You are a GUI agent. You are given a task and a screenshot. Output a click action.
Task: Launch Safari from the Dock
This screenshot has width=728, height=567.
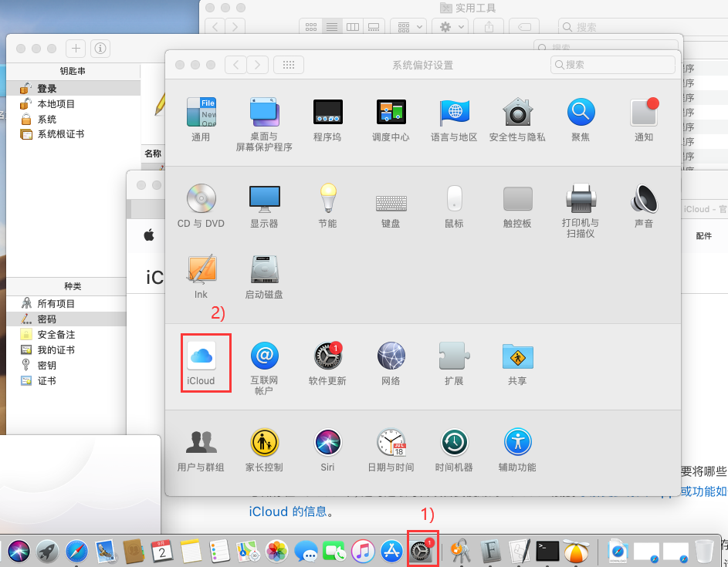(76, 552)
